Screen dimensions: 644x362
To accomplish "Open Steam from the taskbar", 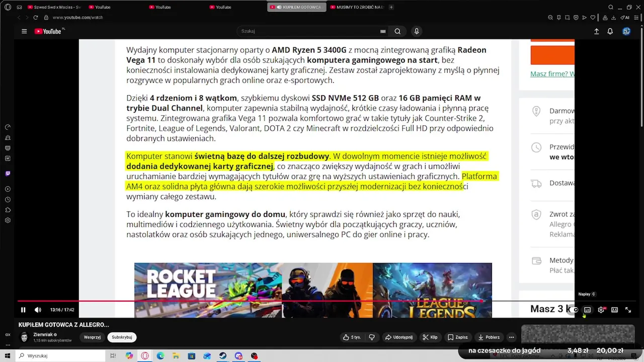I will pos(222,356).
